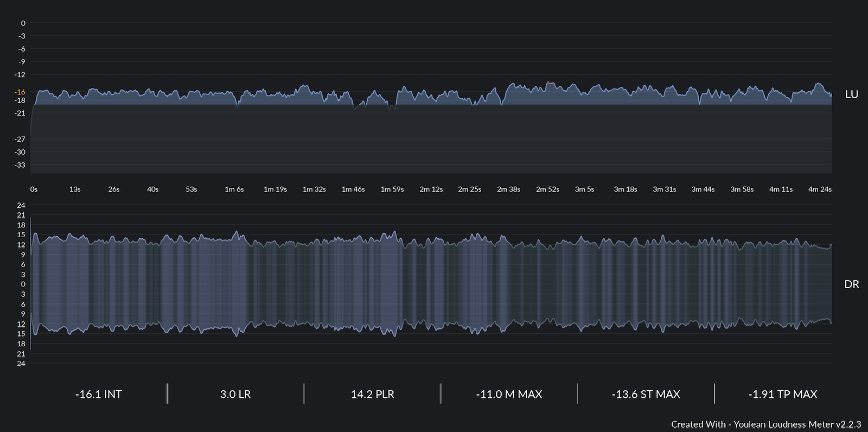This screenshot has height=432, width=868.
Task: Go to the 2m 12s timeline marker
Action: pos(431,189)
